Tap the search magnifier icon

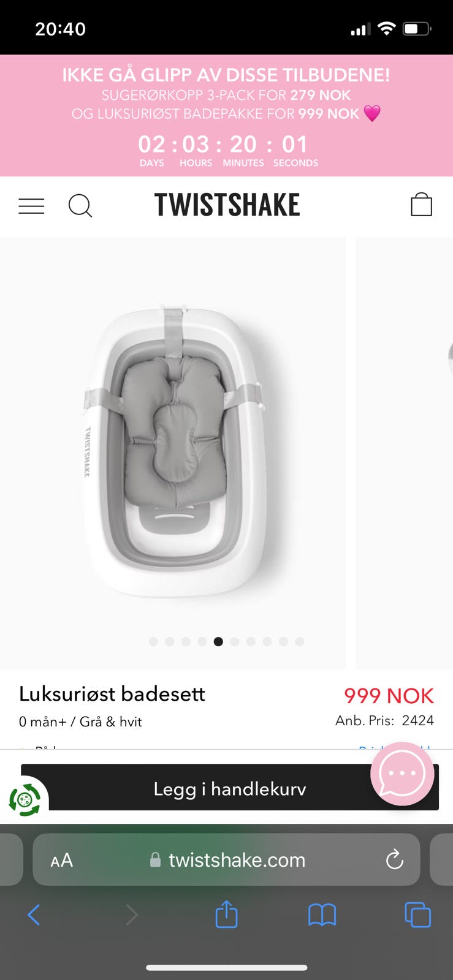(x=80, y=206)
